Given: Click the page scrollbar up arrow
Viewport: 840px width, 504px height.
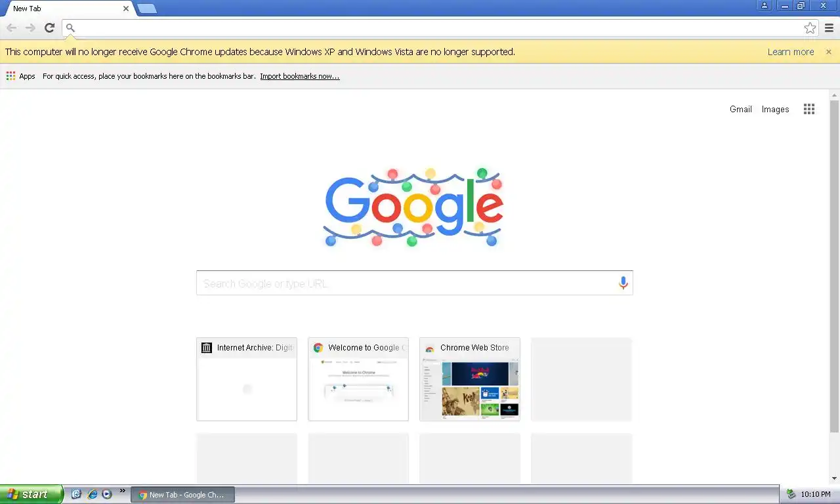Looking at the screenshot, I should click(834, 95).
